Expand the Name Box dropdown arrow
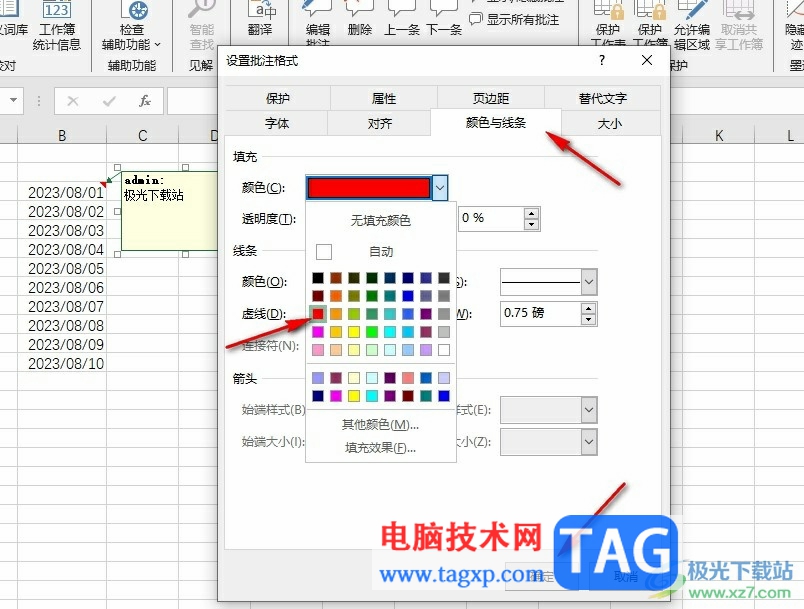Image resolution: width=804 pixels, height=609 pixels. pos(14,100)
